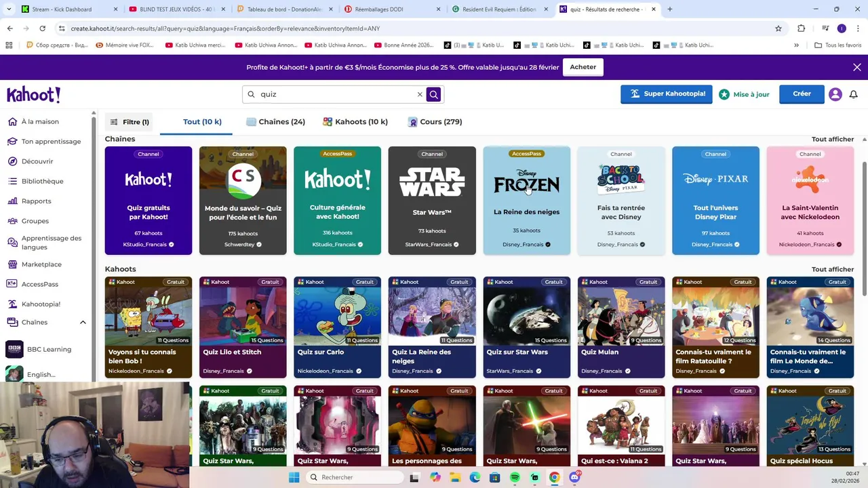Open Monde du savoir channel card
The height and width of the screenshot is (488, 868).
(243, 201)
